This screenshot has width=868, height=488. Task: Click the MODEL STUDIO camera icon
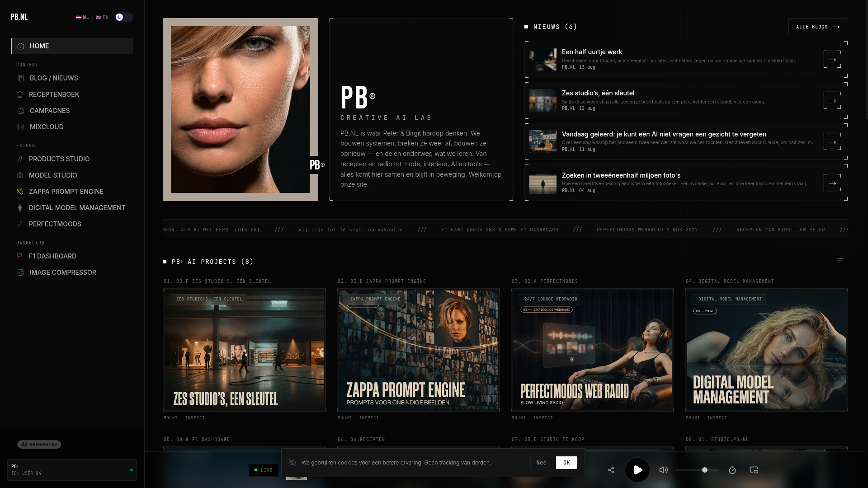point(20,175)
